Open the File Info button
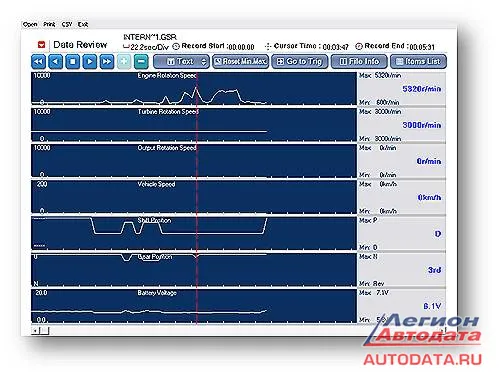Viewport: 499px width, 378px height. click(359, 62)
